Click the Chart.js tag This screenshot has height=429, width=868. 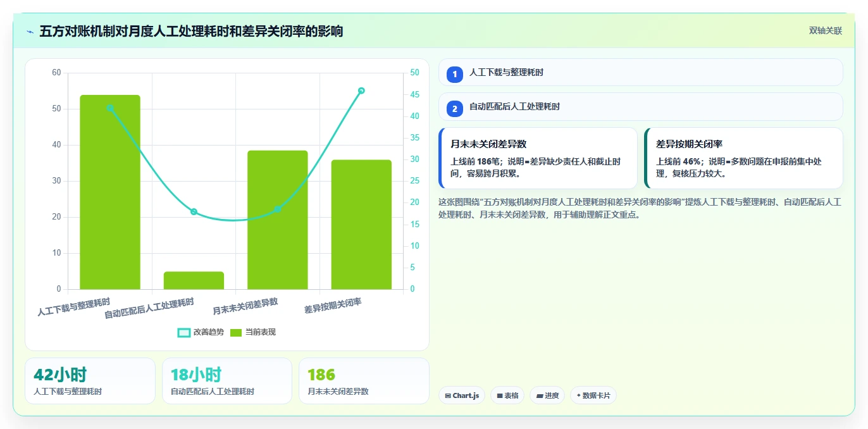[x=462, y=395]
